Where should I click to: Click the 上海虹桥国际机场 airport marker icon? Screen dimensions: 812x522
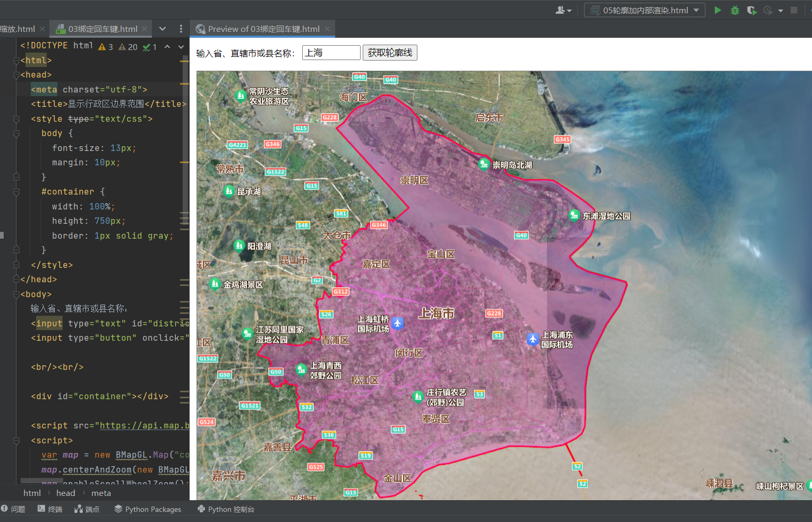coord(397,323)
